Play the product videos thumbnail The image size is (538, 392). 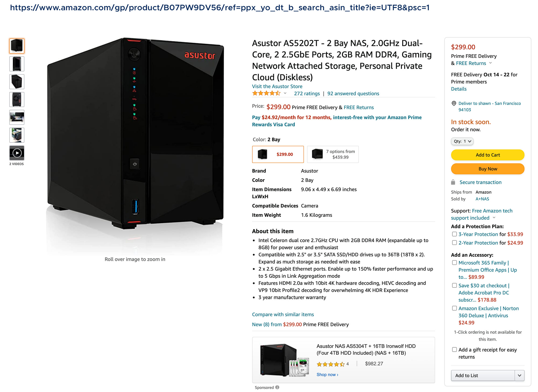(17, 153)
